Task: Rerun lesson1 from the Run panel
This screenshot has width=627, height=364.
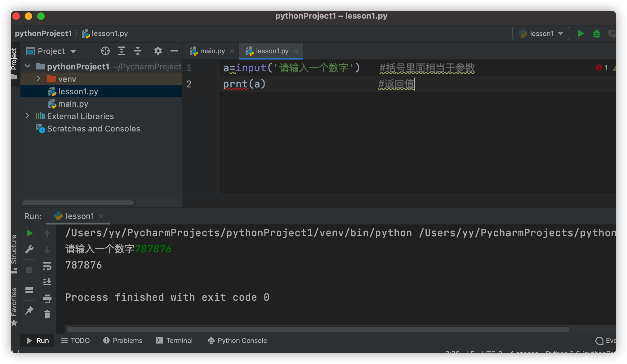Action: coord(29,233)
